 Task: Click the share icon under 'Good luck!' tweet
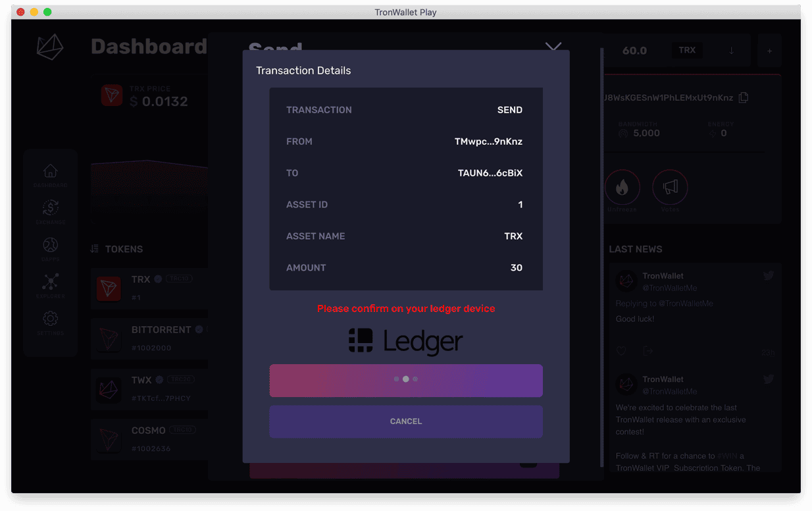(x=647, y=351)
